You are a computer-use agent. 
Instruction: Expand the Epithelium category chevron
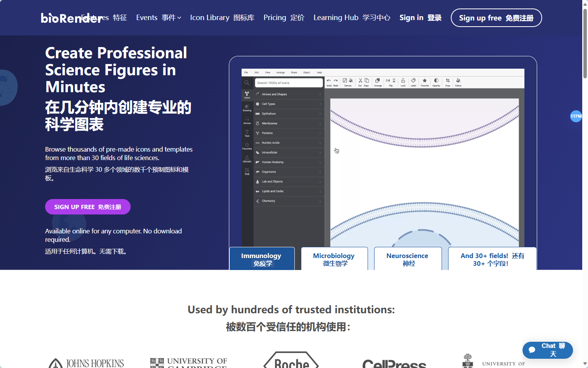pos(320,114)
